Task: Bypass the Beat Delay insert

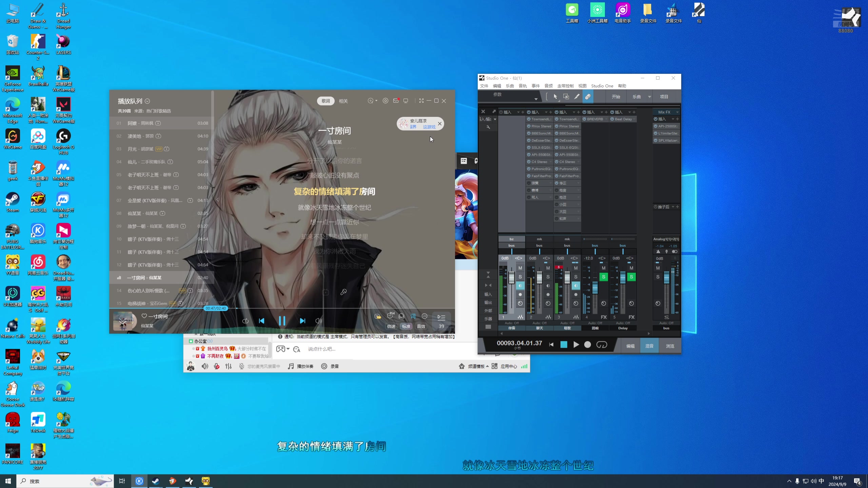Action: (612, 119)
